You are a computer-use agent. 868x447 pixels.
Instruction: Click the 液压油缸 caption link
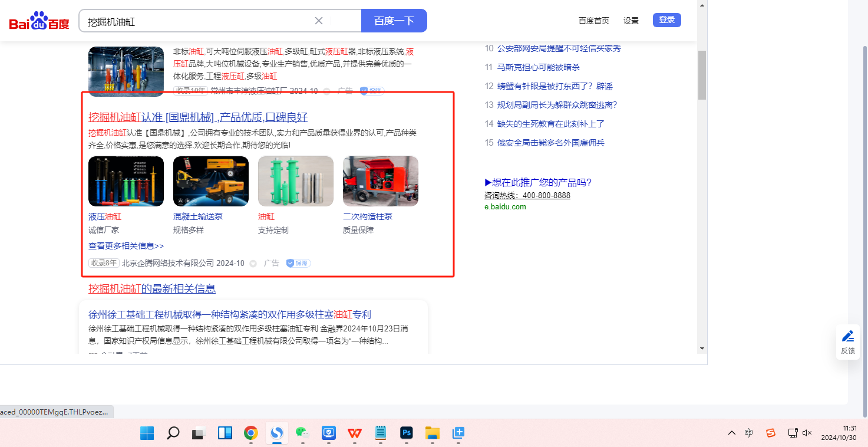coord(105,216)
